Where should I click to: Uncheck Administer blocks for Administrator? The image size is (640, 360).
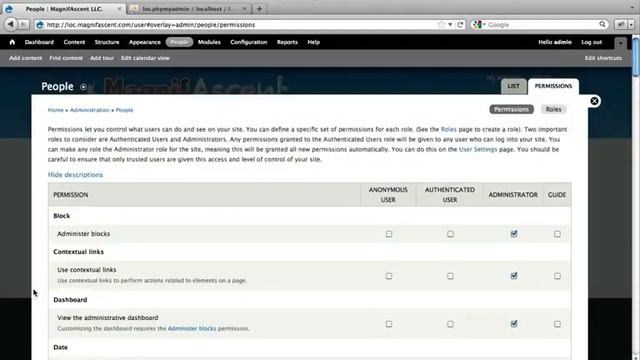514,234
